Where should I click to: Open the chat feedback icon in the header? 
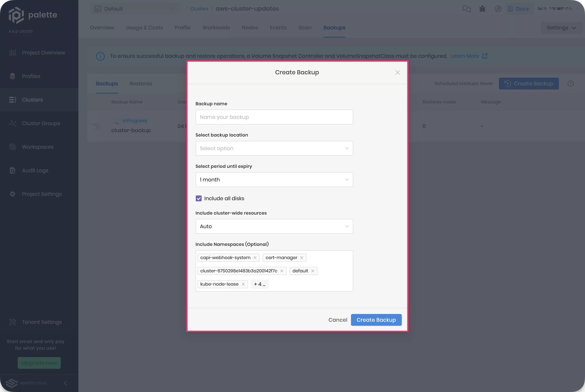point(466,8)
